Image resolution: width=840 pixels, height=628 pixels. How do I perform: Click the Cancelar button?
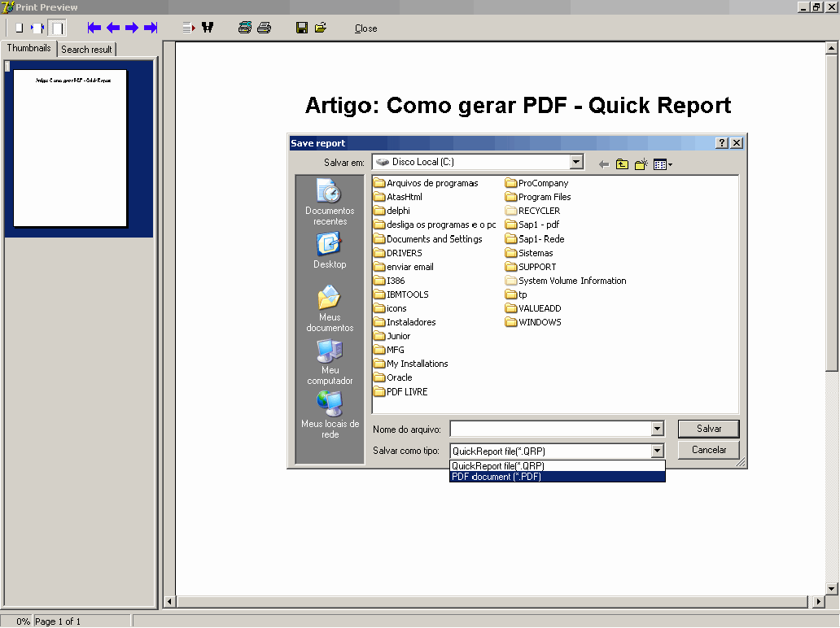pos(709,450)
